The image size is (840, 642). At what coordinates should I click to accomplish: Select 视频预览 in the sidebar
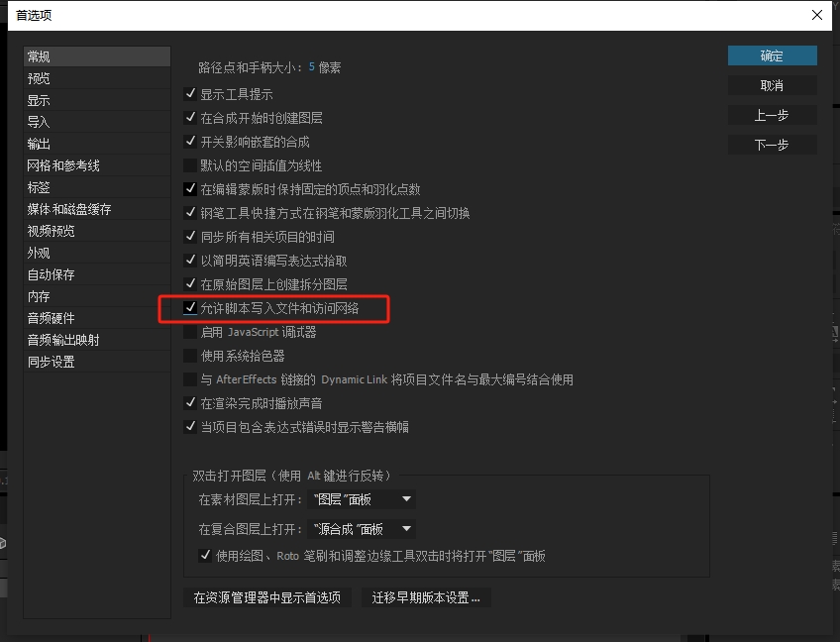[97, 231]
